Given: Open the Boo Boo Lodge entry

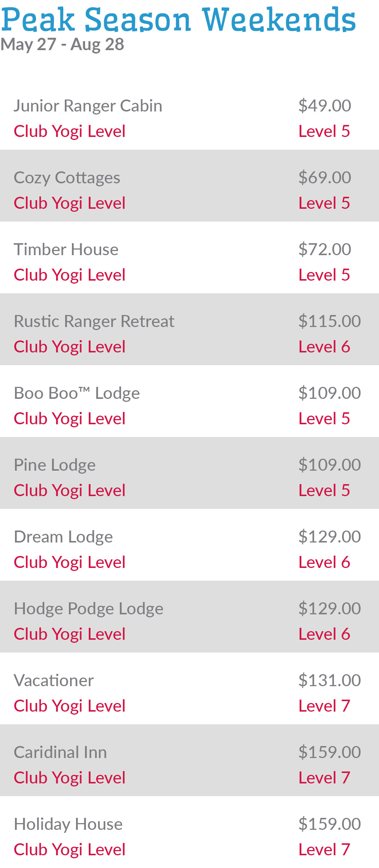Looking at the screenshot, I should (x=77, y=393).
